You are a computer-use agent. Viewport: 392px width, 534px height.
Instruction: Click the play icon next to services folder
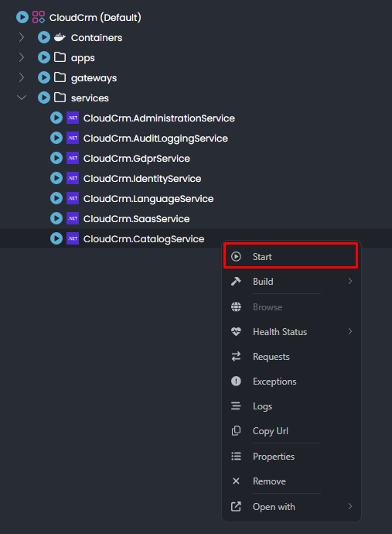(x=44, y=98)
